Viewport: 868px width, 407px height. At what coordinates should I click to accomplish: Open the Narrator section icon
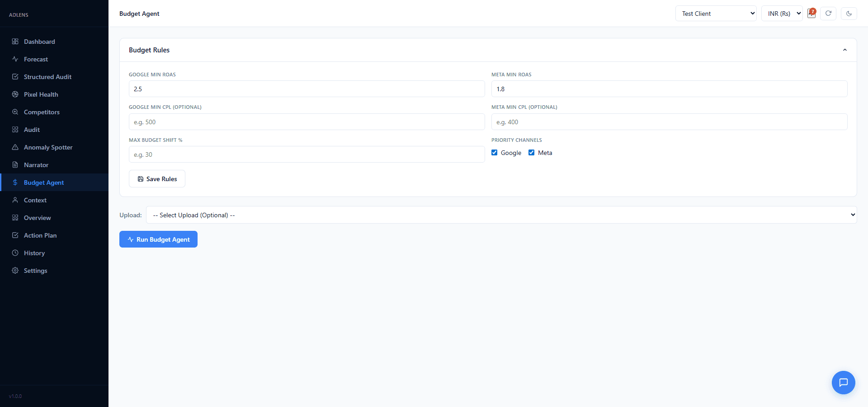[15, 164]
